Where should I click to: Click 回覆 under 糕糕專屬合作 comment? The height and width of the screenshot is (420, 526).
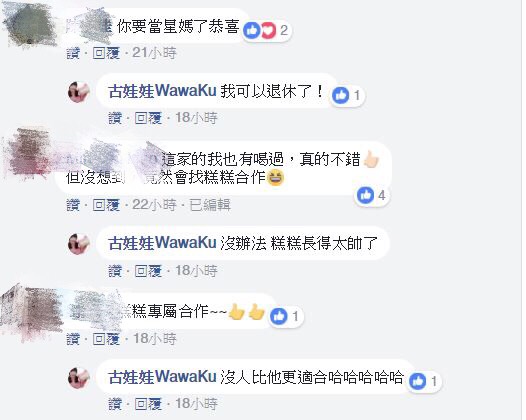[106, 339]
